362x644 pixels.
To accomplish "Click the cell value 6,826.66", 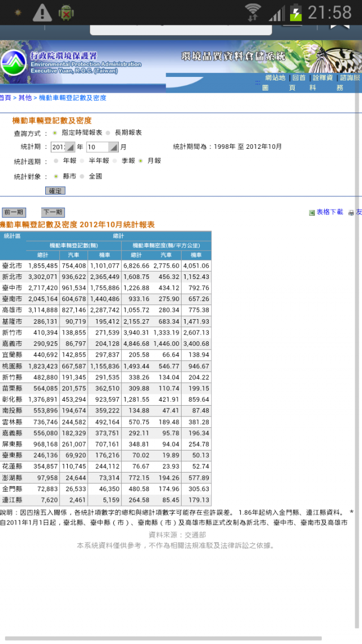I will [x=136, y=266].
